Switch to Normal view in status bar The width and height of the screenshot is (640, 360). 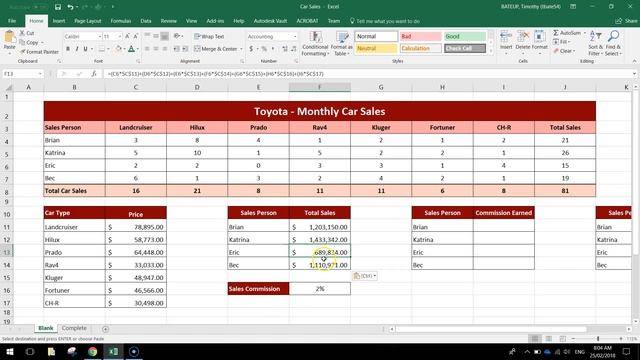point(535,339)
